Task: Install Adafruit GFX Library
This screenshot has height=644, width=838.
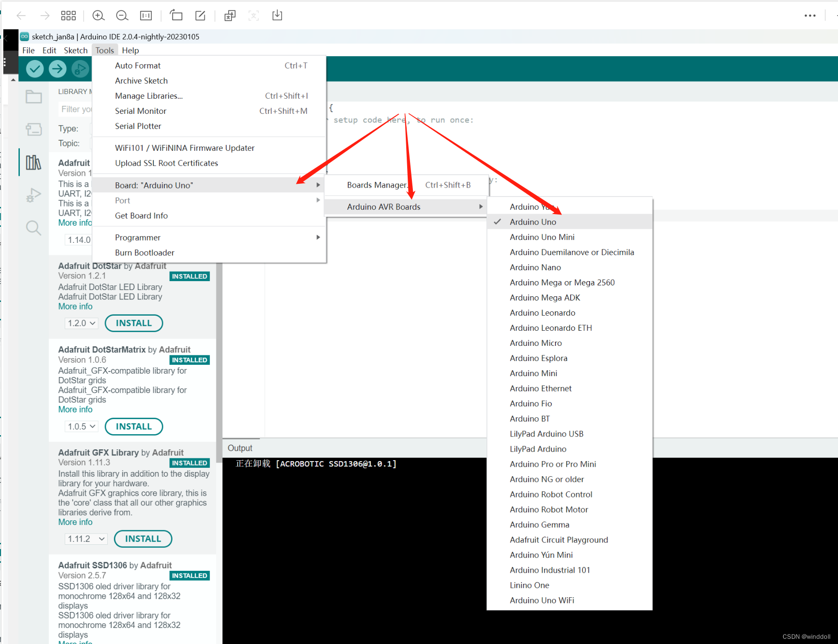Action: tap(143, 539)
